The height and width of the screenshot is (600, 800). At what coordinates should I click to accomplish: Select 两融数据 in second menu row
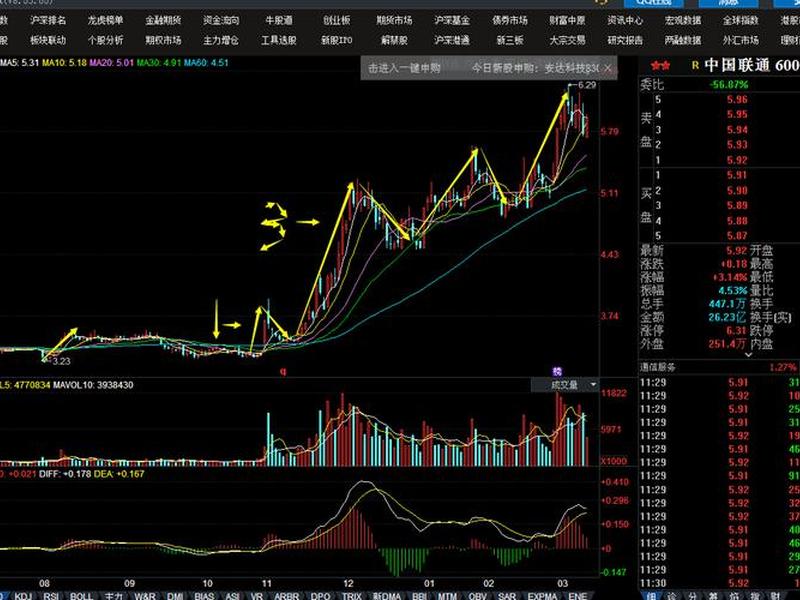click(683, 40)
